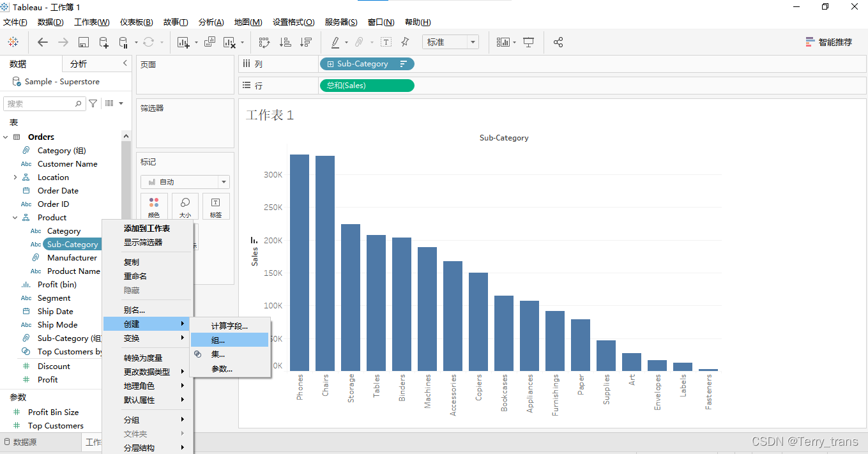Screen dimensions: 868x454
Task: Collapse the data pane with the chevron
Action: point(125,63)
